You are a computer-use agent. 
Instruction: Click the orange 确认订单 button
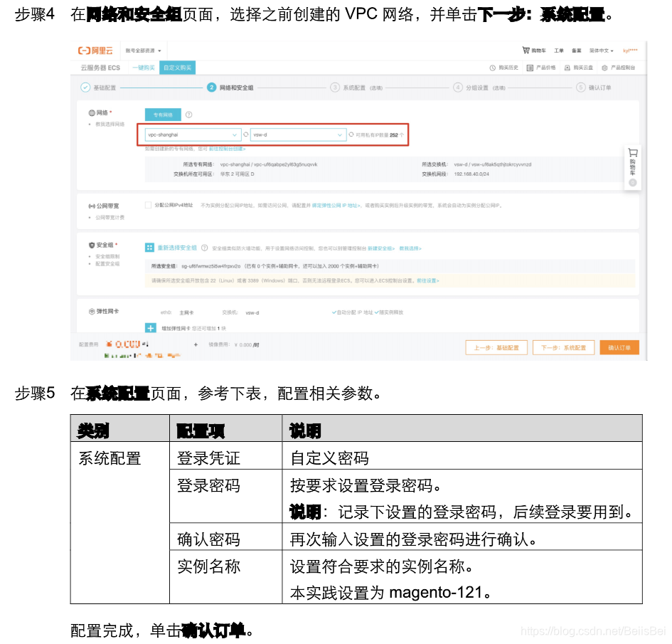(x=619, y=347)
